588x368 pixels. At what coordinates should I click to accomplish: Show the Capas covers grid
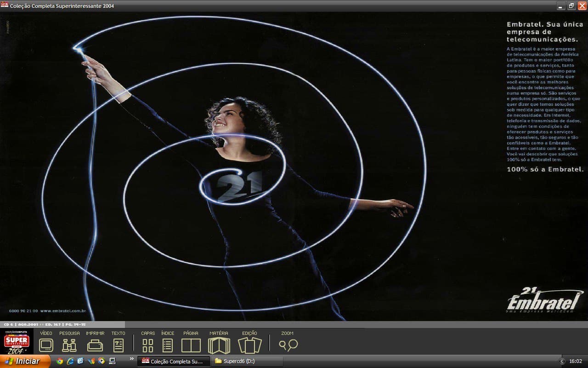[x=148, y=345]
